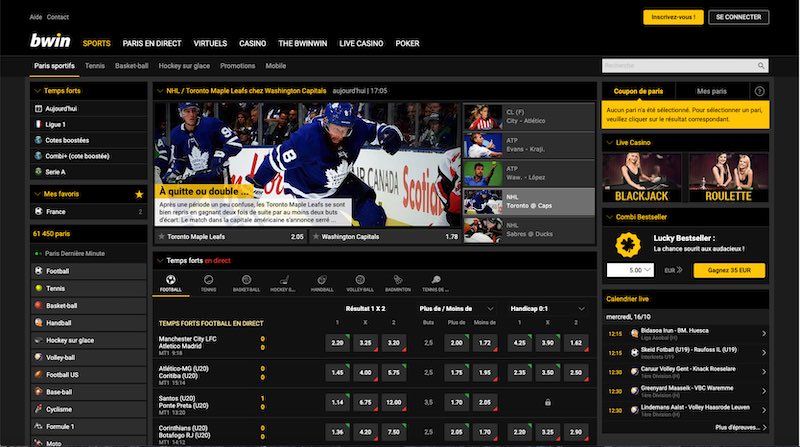
Task: Click the Football US icon in sidebar
Action: [x=38, y=375]
